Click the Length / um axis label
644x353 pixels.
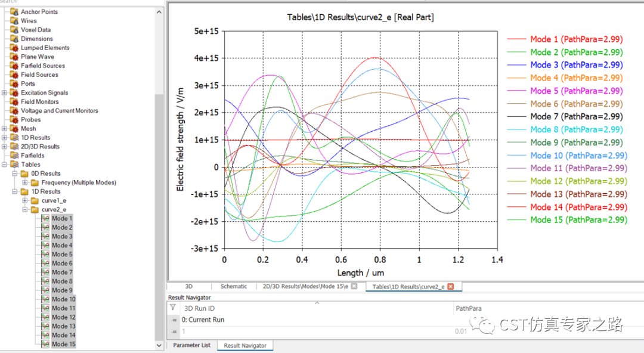[x=361, y=273]
